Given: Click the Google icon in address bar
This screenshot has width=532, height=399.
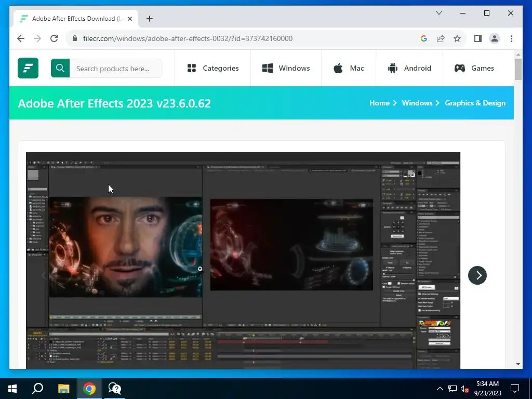Looking at the screenshot, I should coord(423,38).
